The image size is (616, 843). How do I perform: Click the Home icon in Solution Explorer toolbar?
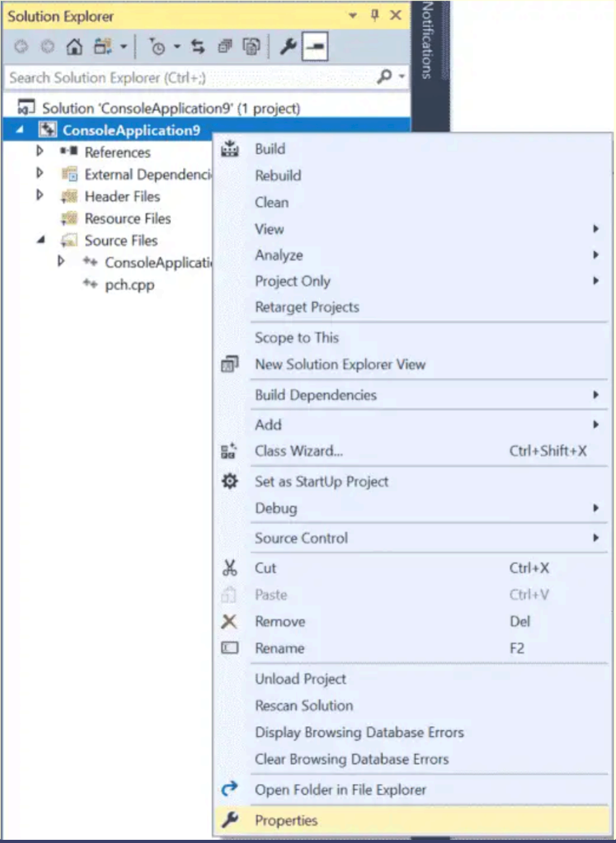click(x=75, y=46)
